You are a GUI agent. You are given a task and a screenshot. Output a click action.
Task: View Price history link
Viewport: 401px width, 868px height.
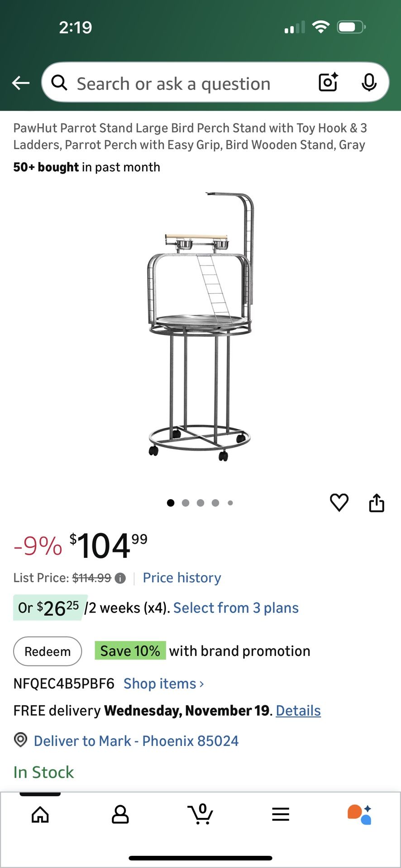point(182,578)
